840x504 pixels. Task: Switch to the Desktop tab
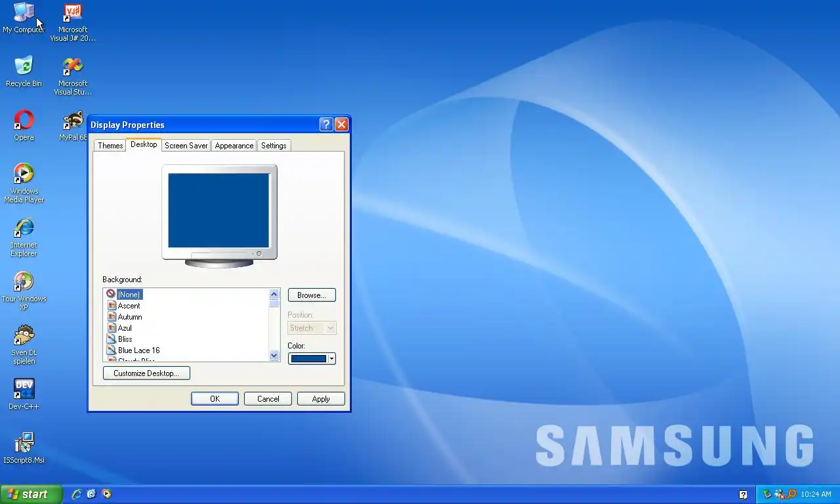click(x=144, y=144)
